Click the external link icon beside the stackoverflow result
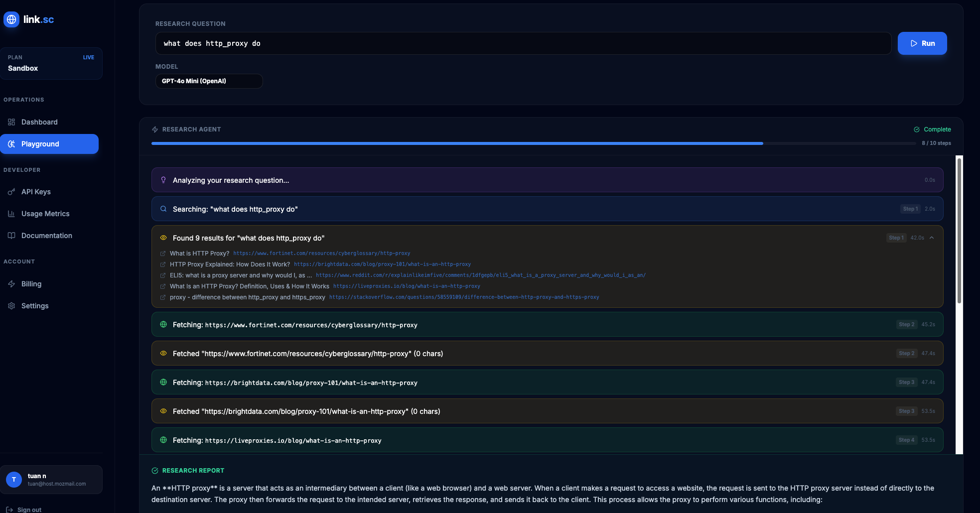Screen dimensions: 980x513 [x=163, y=297]
